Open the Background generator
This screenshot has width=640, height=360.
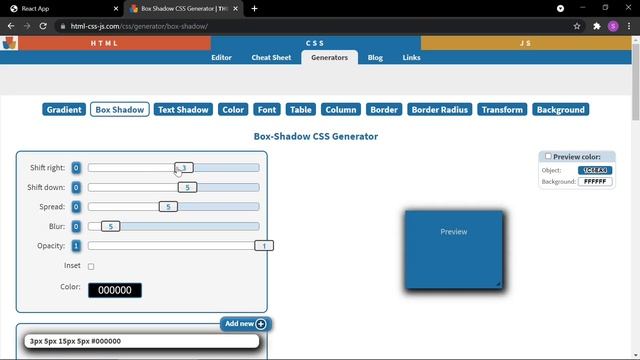(561, 109)
